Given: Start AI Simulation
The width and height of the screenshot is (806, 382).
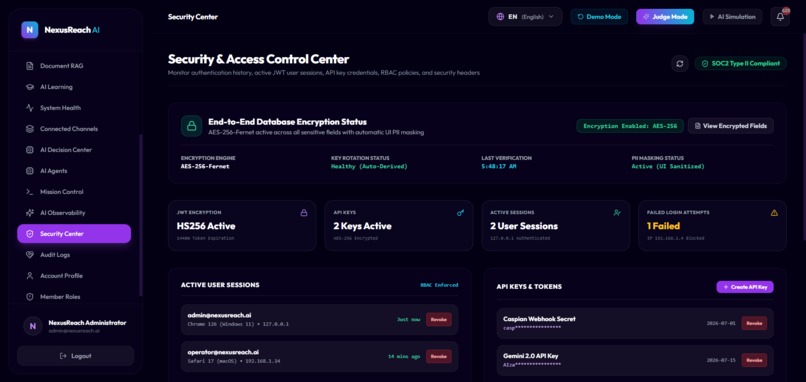Looking at the screenshot, I should point(732,16).
